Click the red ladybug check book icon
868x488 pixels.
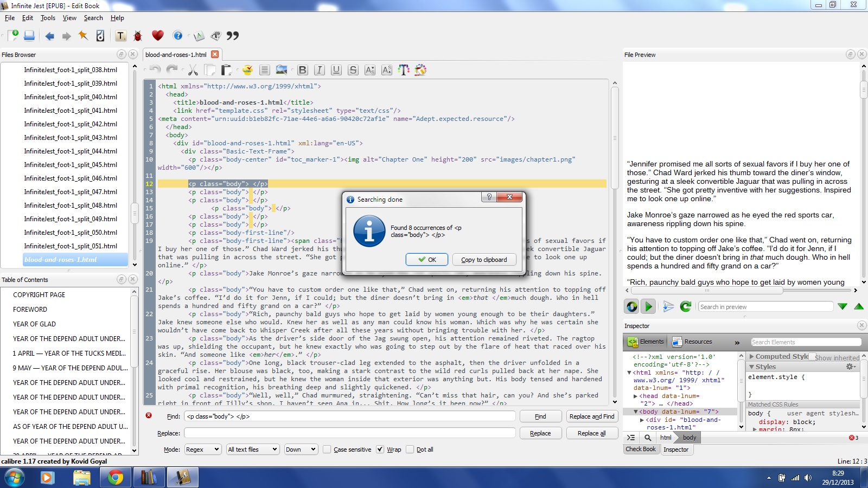[138, 36]
